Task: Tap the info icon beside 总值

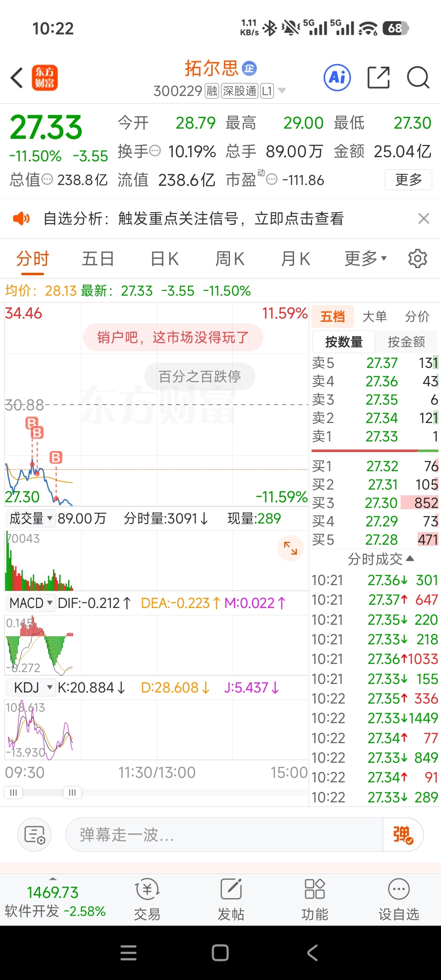Action: coord(47,179)
